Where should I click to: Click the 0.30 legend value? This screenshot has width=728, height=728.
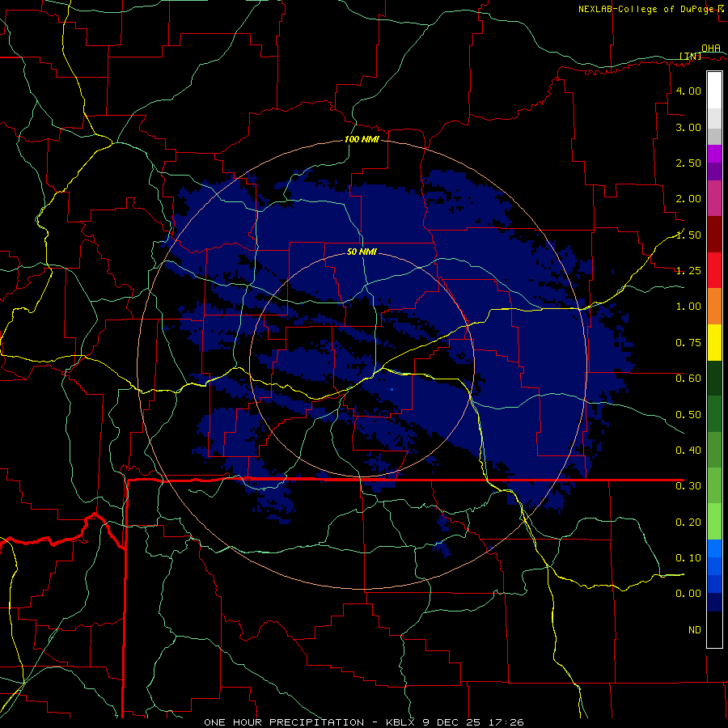pos(688,486)
